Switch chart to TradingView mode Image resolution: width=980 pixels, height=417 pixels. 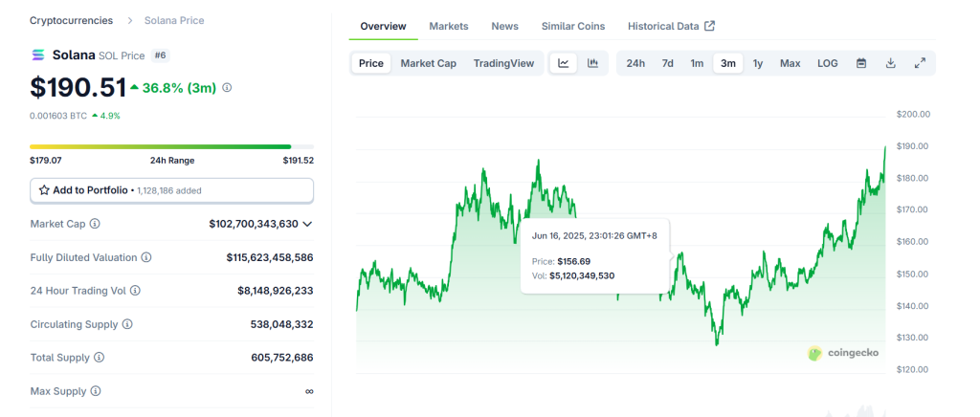tap(503, 63)
